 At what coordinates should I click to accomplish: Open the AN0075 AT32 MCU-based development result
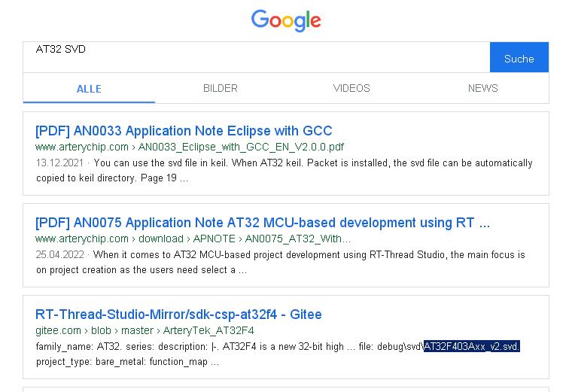[x=263, y=222]
